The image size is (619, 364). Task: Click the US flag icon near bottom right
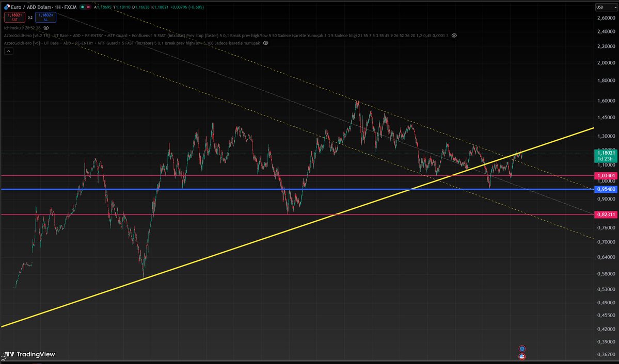[x=522, y=356]
